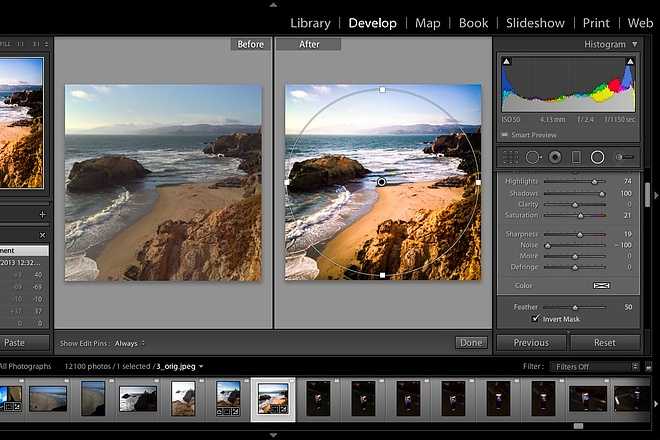Open the Color swatch box
Image resolution: width=660 pixels, height=440 pixels.
point(601,285)
